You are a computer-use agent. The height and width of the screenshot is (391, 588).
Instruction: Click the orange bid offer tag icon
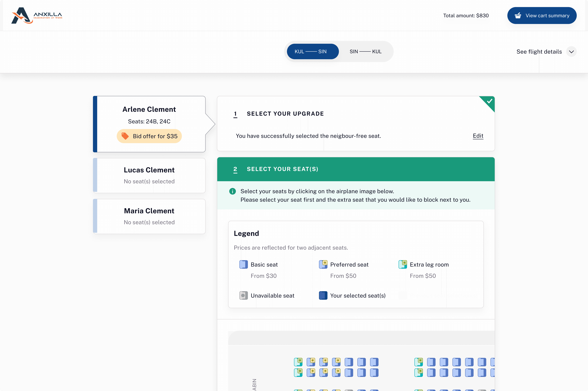click(x=125, y=136)
